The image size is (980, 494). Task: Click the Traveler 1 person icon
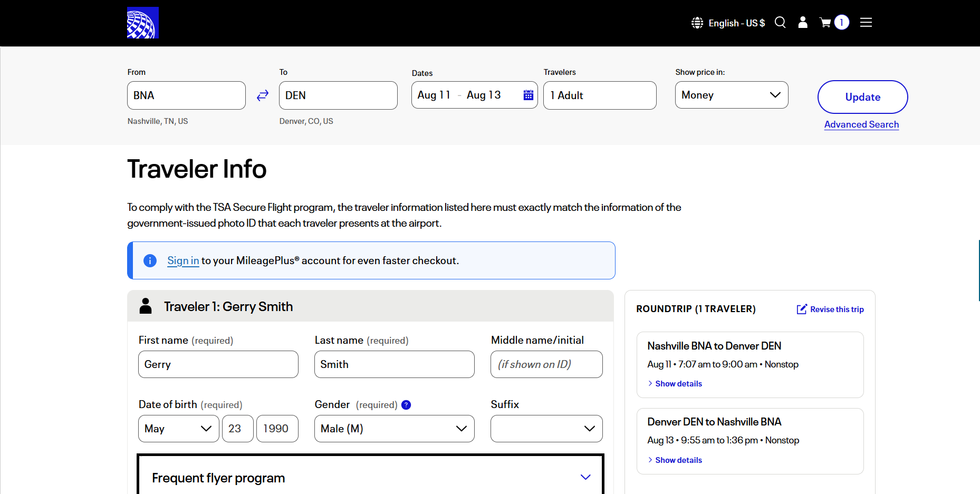tap(146, 306)
